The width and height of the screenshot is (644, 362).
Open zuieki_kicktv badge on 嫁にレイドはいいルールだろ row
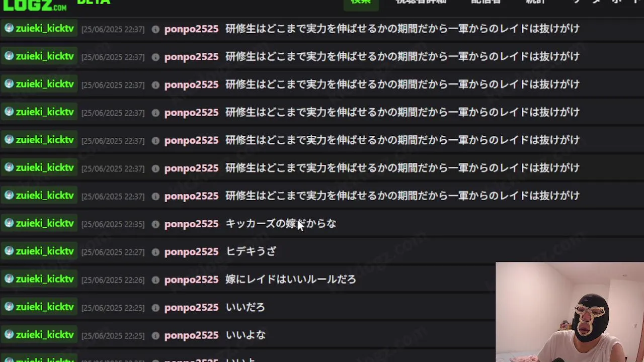pyautogui.click(x=39, y=279)
